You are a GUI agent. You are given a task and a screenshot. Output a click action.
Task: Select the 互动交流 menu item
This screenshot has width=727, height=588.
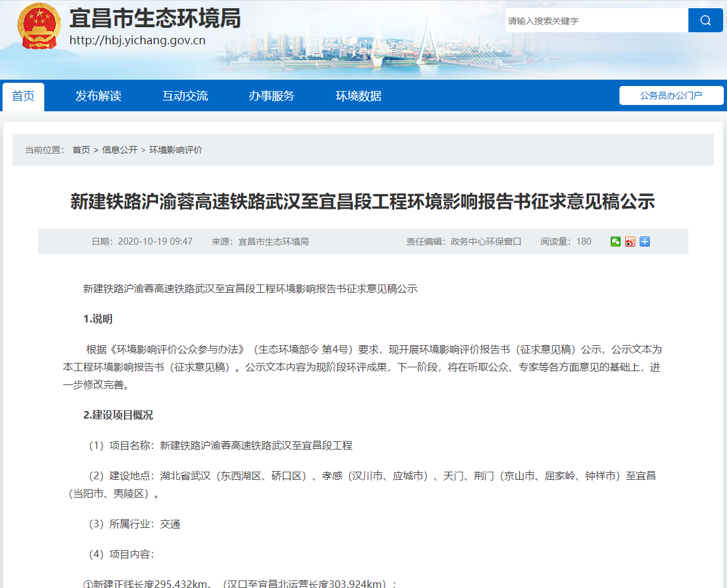185,96
